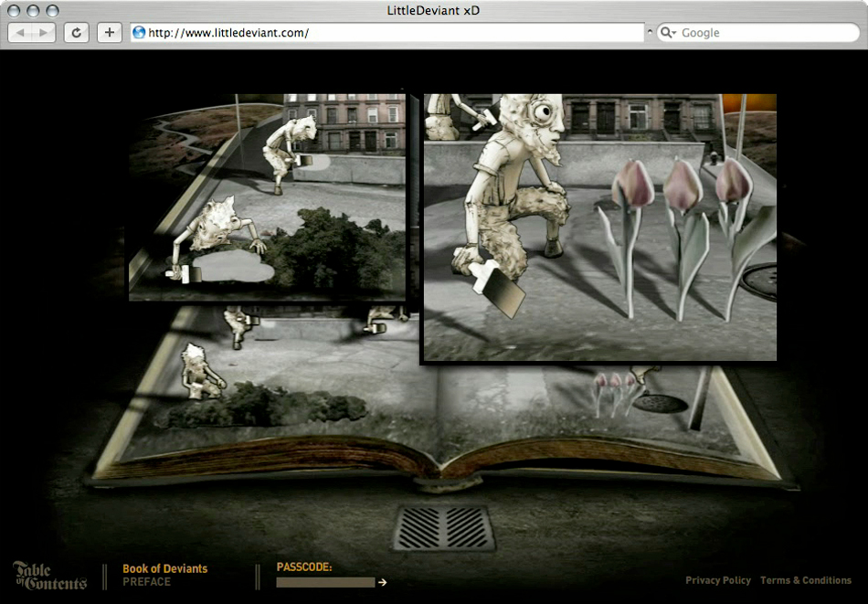Open the Terms & Conditions link
The width and height of the screenshot is (868, 604).
point(806,580)
